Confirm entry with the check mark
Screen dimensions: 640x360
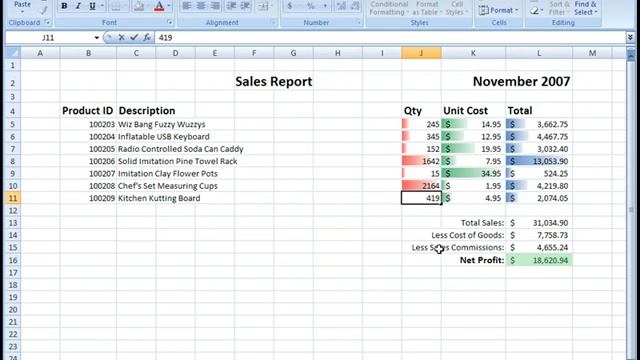pyautogui.click(x=134, y=38)
